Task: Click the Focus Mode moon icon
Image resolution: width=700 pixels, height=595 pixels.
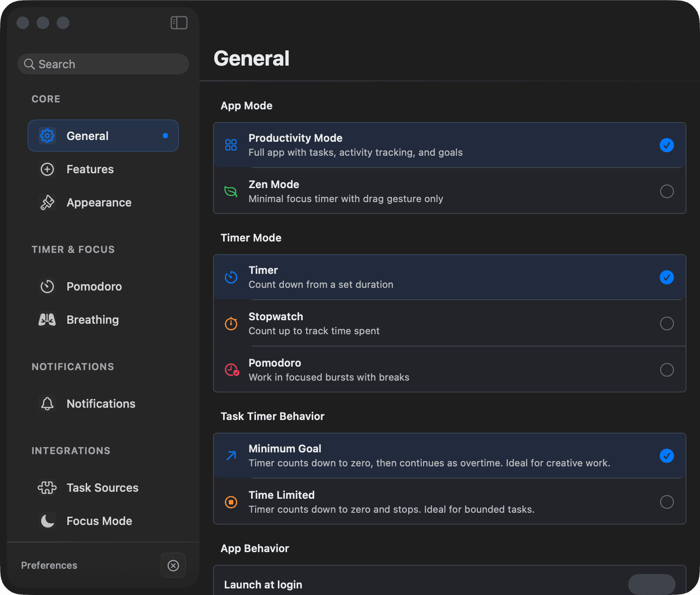Action: pos(47,521)
